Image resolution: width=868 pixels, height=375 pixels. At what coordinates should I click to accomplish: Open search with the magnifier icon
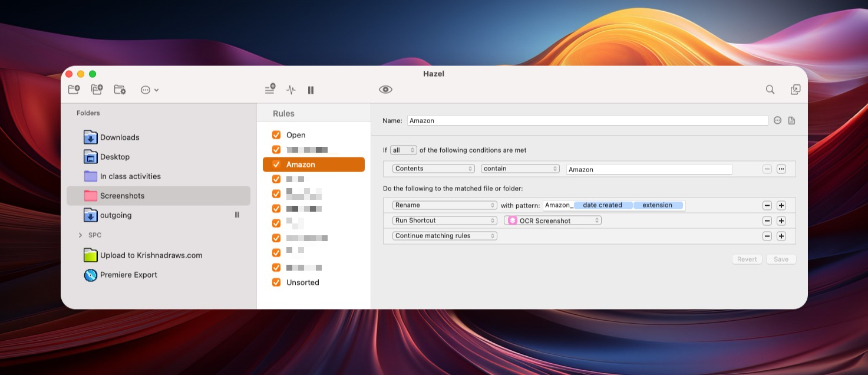pyautogui.click(x=770, y=90)
